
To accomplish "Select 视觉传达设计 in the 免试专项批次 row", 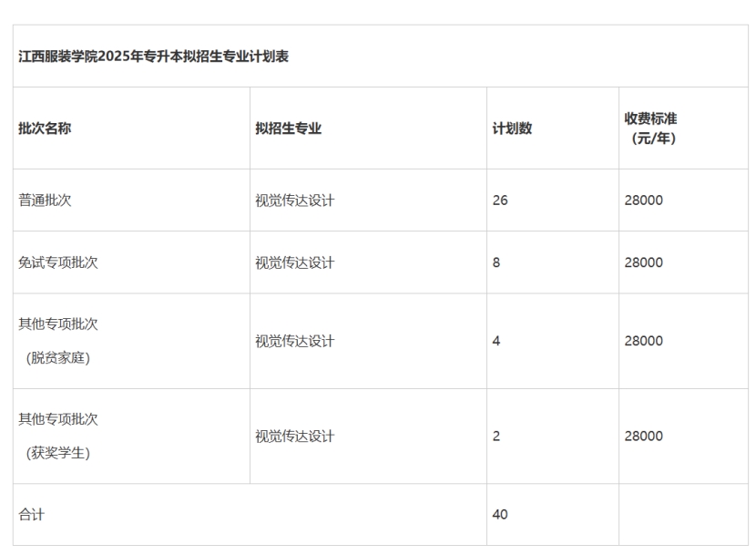I will click(294, 262).
